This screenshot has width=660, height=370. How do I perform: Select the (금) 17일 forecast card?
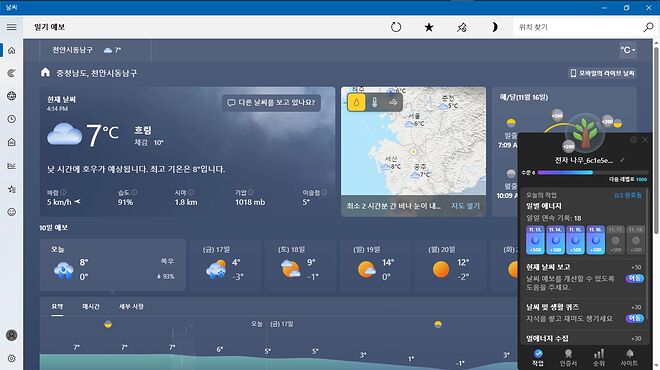pos(226,265)
